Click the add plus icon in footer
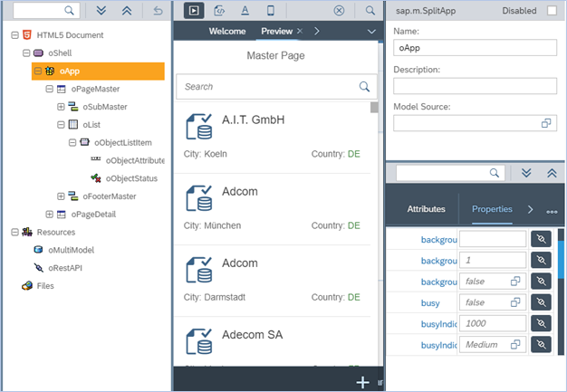 coord(362,382)
